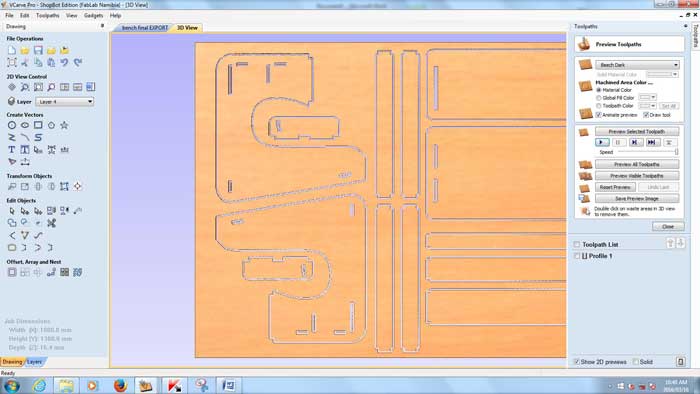Open the Offset Vectors tool
The width and height of the screenshot is (700, 394).
(x=12, y=272)
